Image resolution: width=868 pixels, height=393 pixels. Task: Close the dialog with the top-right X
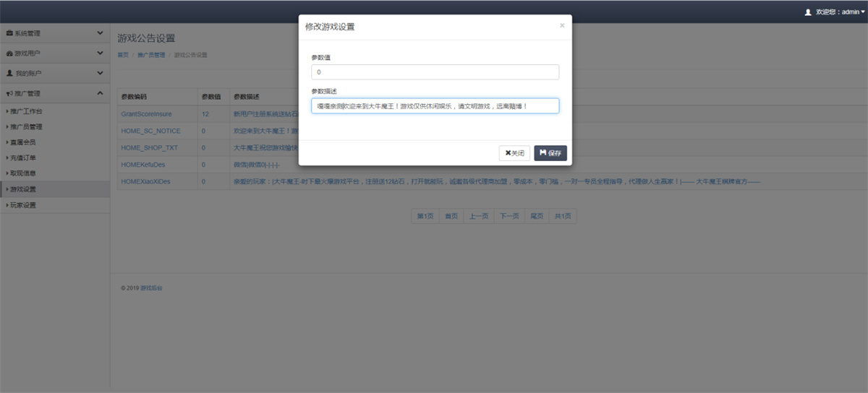coord(562,25)
